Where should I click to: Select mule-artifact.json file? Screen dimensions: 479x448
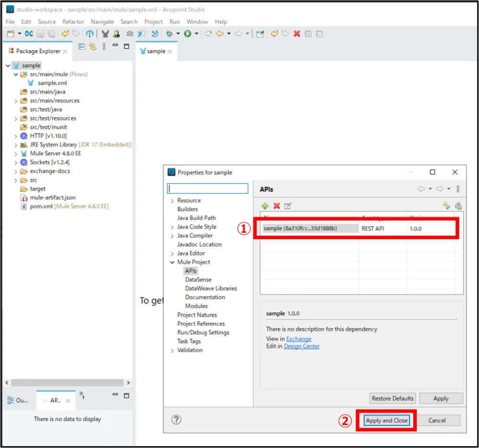coord(53,197)
